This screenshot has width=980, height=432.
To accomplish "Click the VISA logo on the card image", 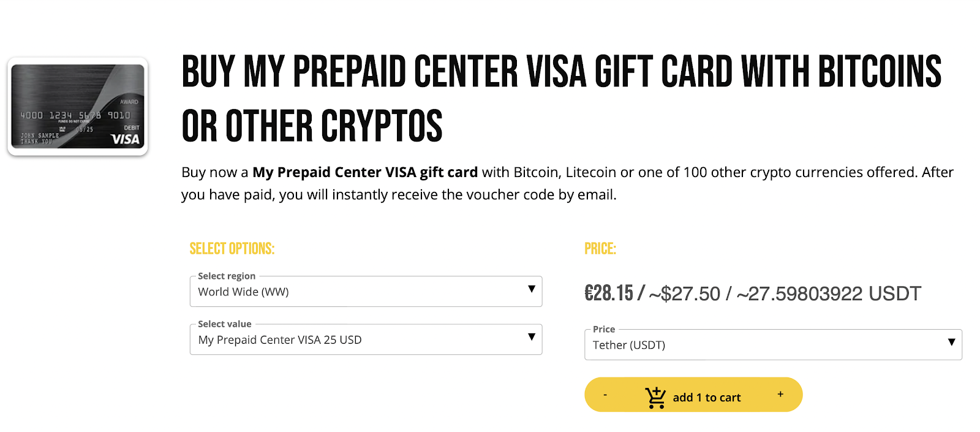I will point(126,139).
